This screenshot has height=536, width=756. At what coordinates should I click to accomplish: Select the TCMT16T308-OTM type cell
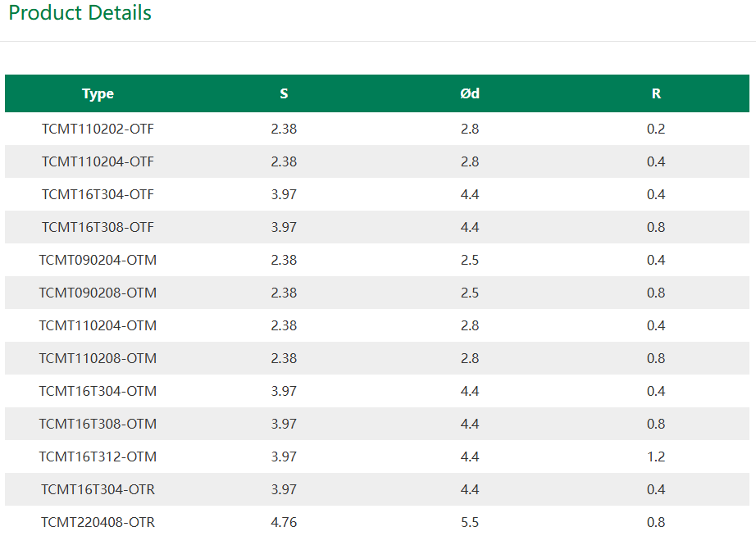pyautogui.click(x=98, y=424)
